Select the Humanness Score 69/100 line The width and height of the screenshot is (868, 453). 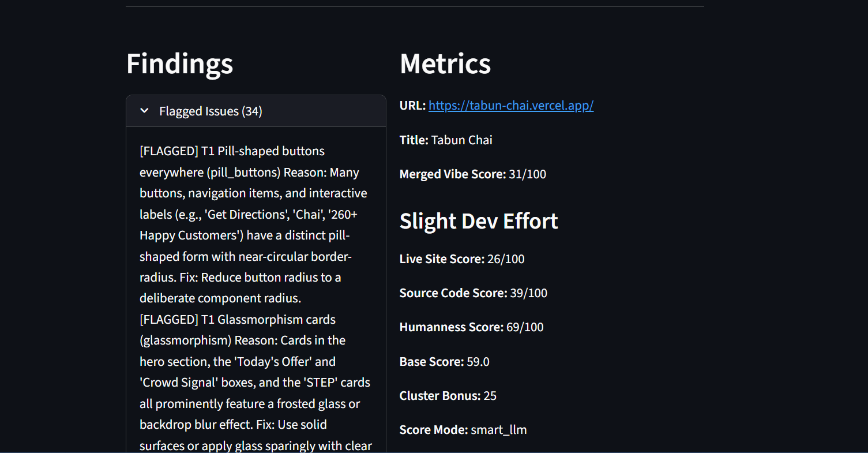click(472, 327)
